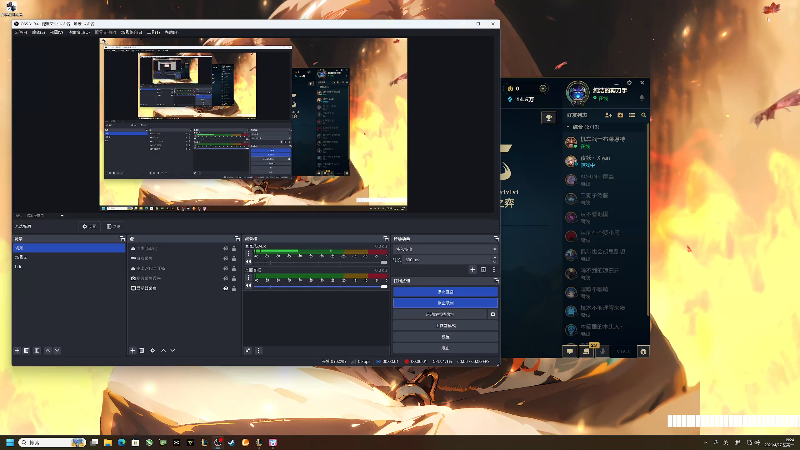Viewport: 800px width, 450px height.
Task: Open source properties gear in Sources panel footer
Action: click(153, 351)
